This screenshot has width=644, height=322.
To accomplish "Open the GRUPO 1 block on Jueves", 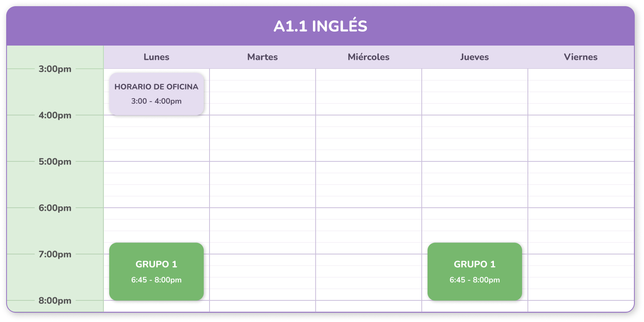I will pos(475,271).
